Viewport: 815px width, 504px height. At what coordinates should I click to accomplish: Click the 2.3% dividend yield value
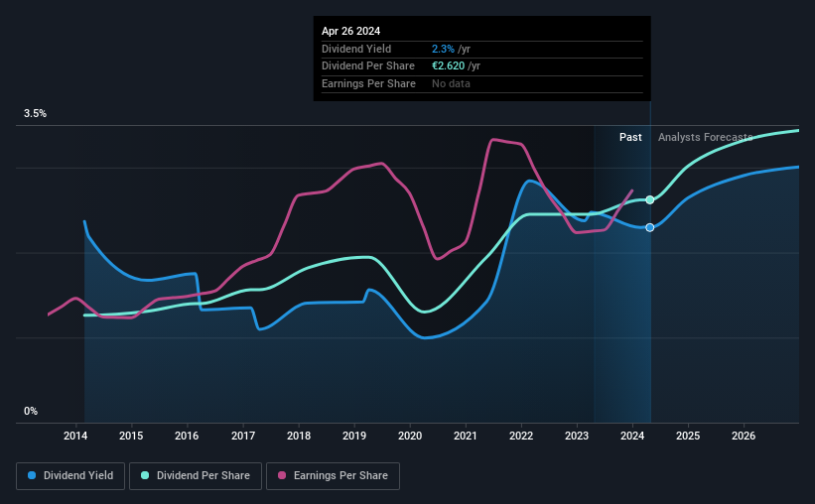coord(443,49)
